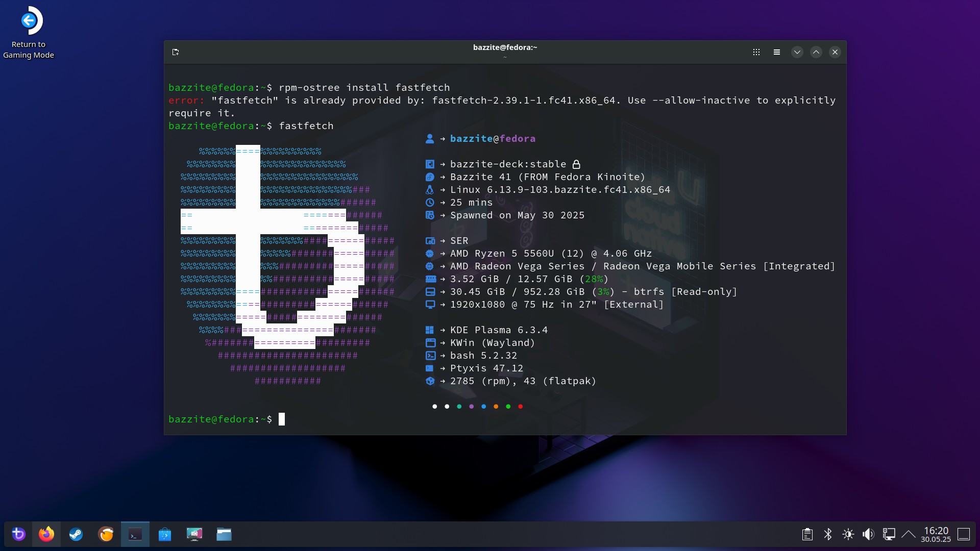Image resolution: width=980 pixels, height=551 pixels.
Task: Click the user icon beside bazzite@fedora
Action: coord(430,139)
